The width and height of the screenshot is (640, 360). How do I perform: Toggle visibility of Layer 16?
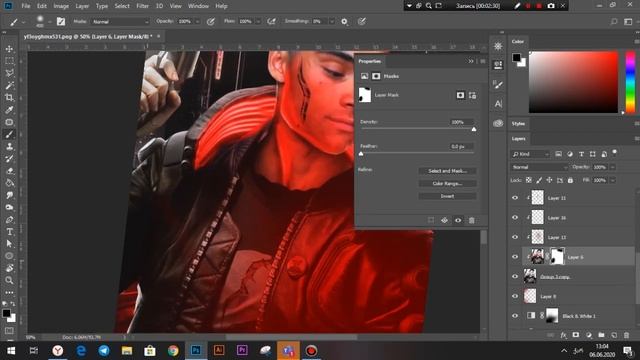coord(515,218)
